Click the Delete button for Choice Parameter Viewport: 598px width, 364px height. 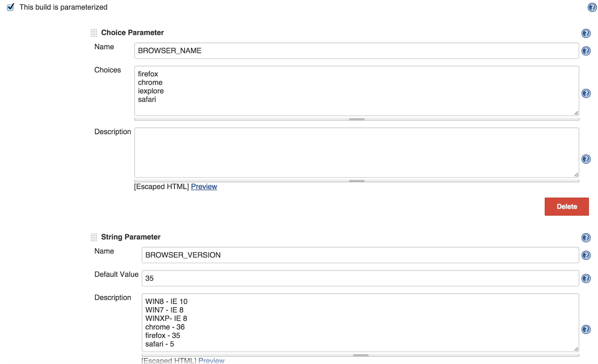(x=567, y=206)
